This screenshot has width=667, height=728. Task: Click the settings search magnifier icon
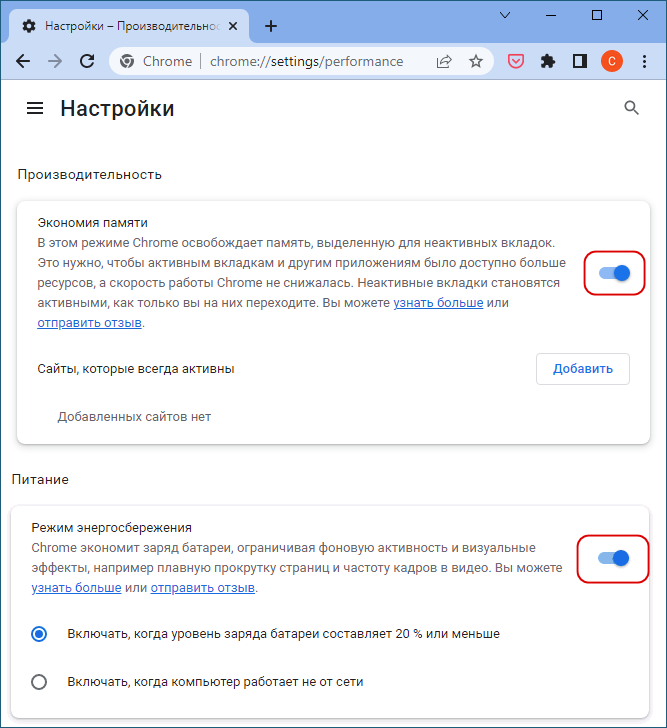point(631,108)
